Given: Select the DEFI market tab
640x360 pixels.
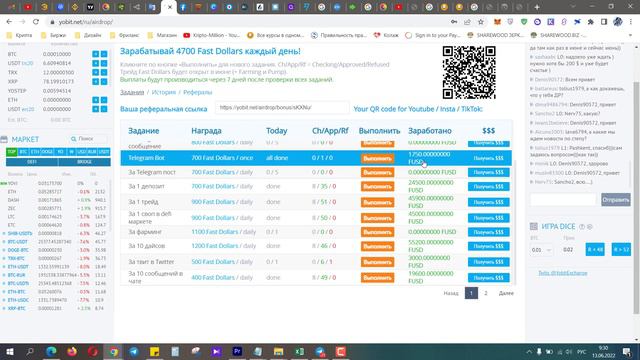Looking at the screenshot, I should [32, 162].
